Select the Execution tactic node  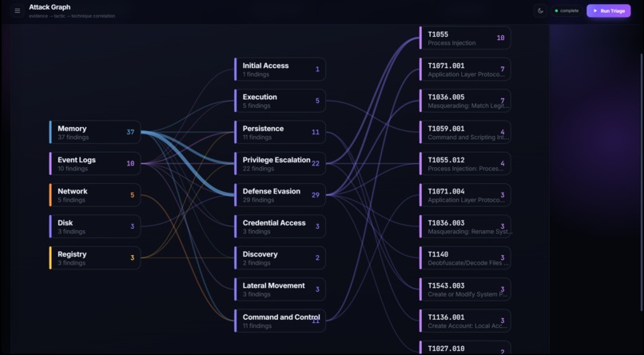tap(280, 101)
